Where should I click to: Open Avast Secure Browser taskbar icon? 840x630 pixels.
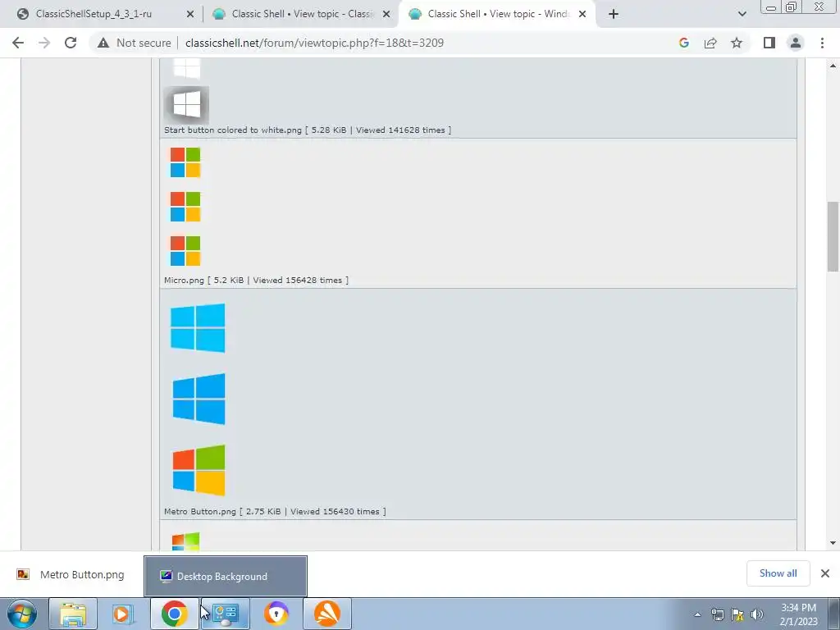[x=276, y=614]
